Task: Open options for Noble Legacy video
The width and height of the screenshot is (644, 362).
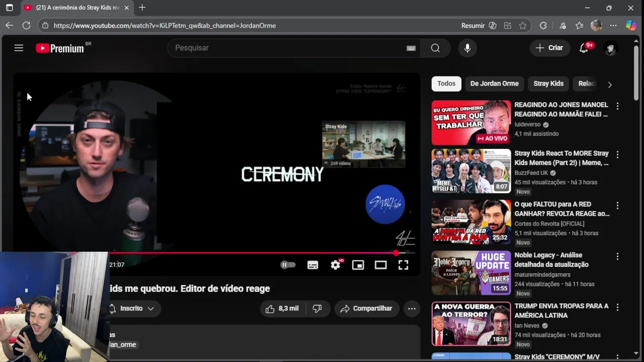Action: coord(617,256)
